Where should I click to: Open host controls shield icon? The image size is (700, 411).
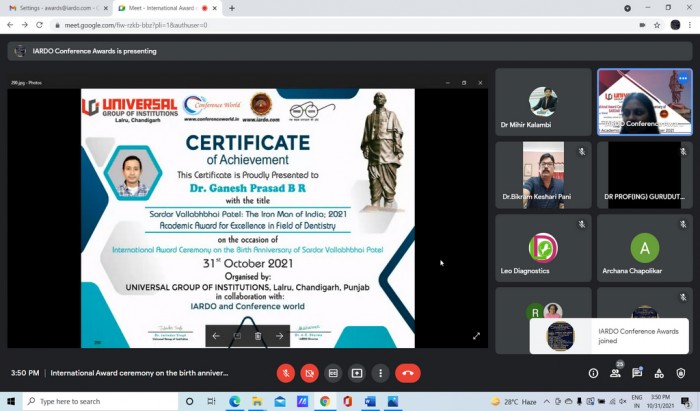681,373
